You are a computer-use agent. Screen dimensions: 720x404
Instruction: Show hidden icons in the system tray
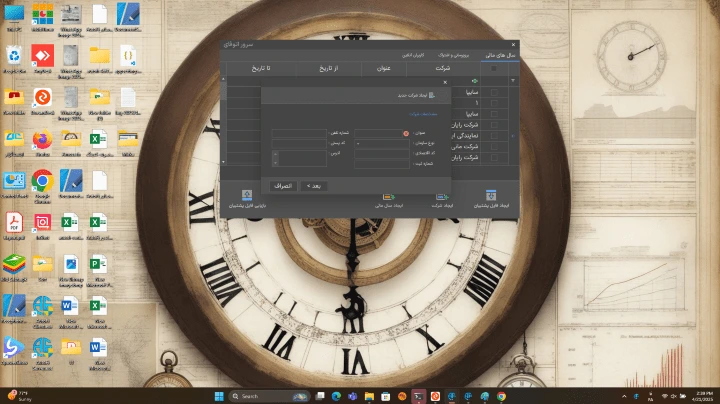click(624, 396)
